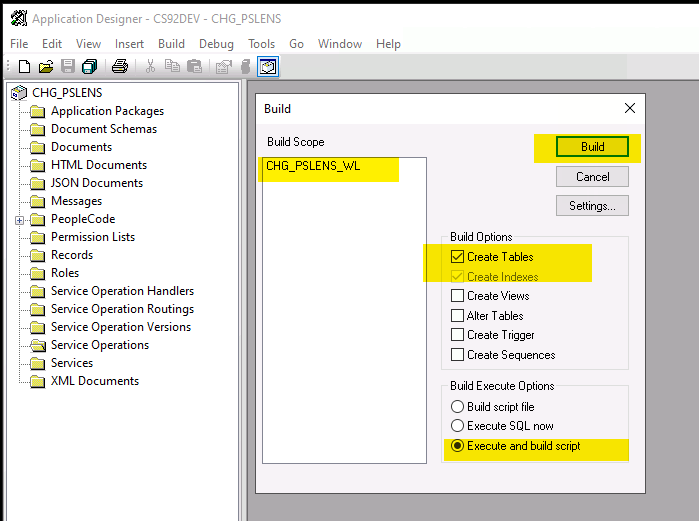Click the Roles folder icon

[38, 273]
